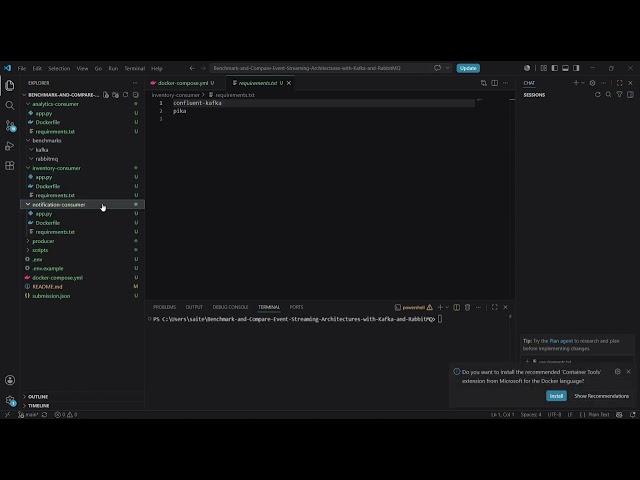The image size is (640, 480).
Task: Refresh the Explorer tree
Action: click(126, 95)
